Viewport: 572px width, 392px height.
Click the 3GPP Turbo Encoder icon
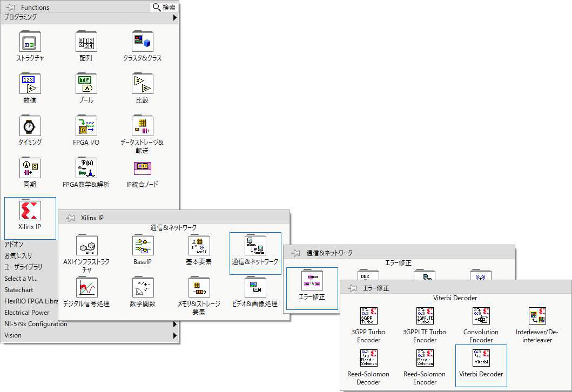(368, 316)
